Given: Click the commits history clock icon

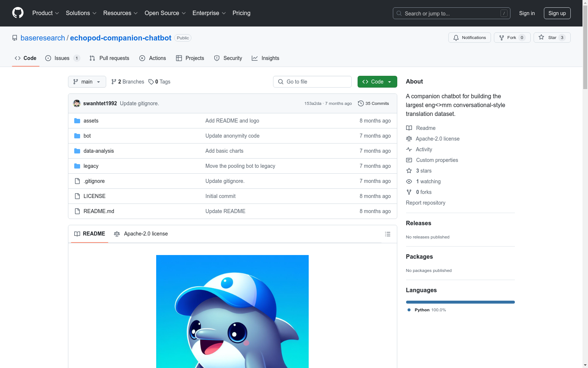Looking at the screenshot, I should [361, 103].
